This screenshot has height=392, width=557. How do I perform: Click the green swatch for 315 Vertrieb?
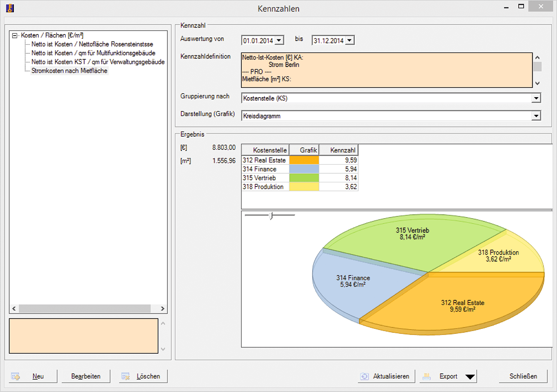[x=304, y=178]
